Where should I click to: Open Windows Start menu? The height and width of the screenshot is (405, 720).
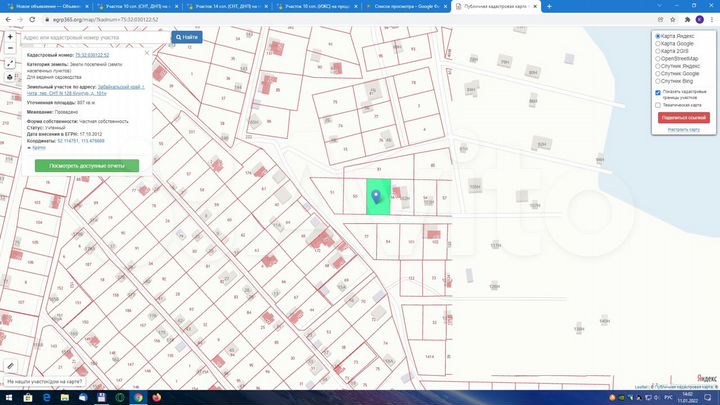9,398
